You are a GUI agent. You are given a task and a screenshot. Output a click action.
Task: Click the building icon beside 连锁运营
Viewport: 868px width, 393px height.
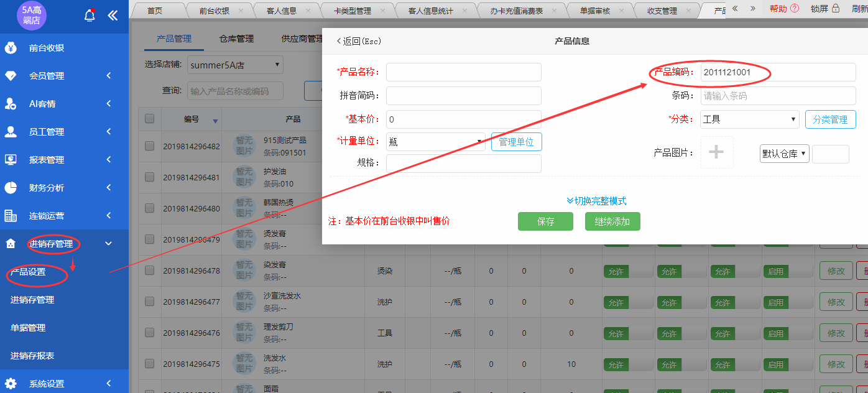coord(11,216)
